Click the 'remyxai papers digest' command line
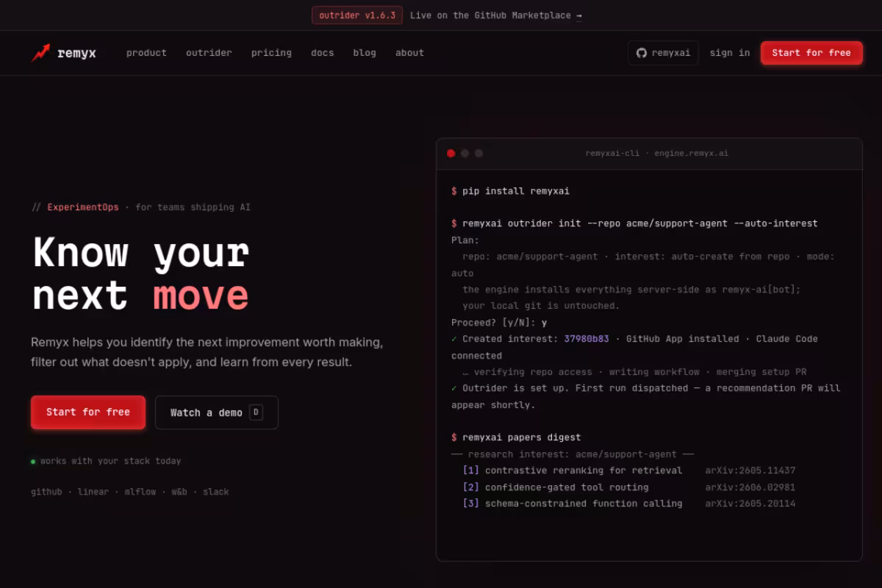 tap(516, 437)
